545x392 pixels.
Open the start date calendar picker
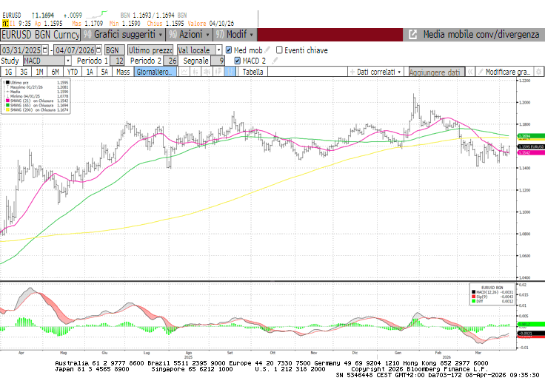pos(45,50)
